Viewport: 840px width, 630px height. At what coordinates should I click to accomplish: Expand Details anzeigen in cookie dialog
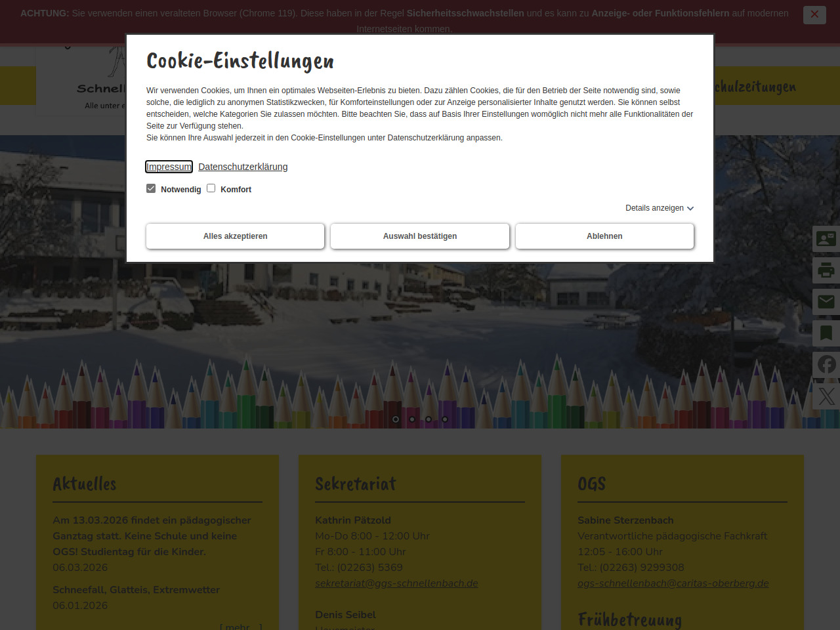click(x=659, y=208)
